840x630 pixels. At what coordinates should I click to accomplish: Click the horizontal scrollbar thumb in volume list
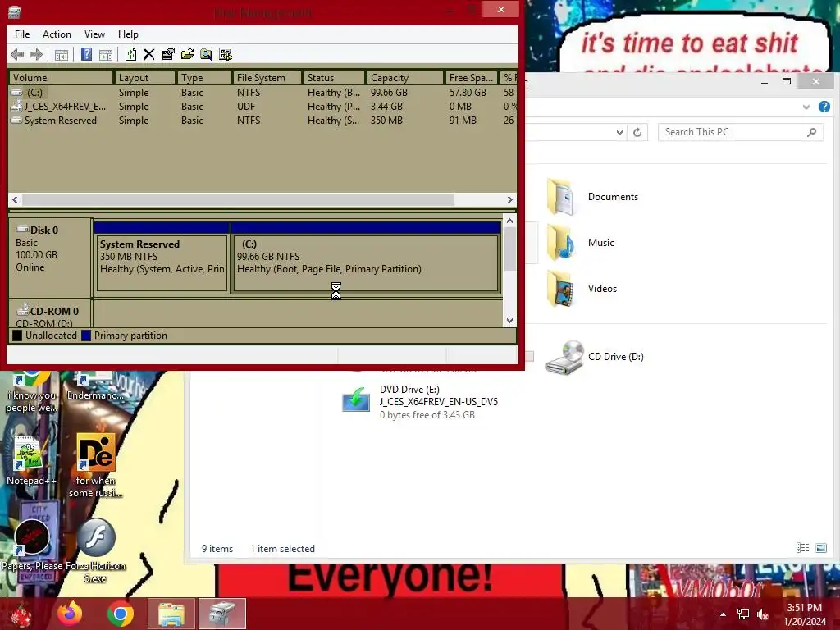239,199
